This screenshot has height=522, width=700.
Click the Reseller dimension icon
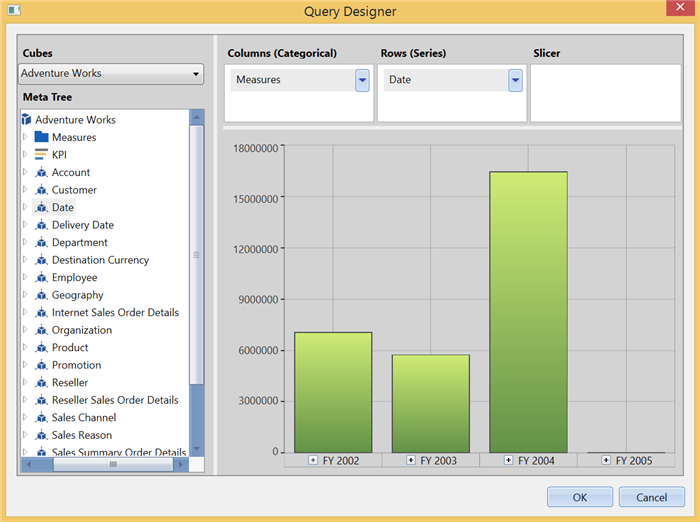42,383
